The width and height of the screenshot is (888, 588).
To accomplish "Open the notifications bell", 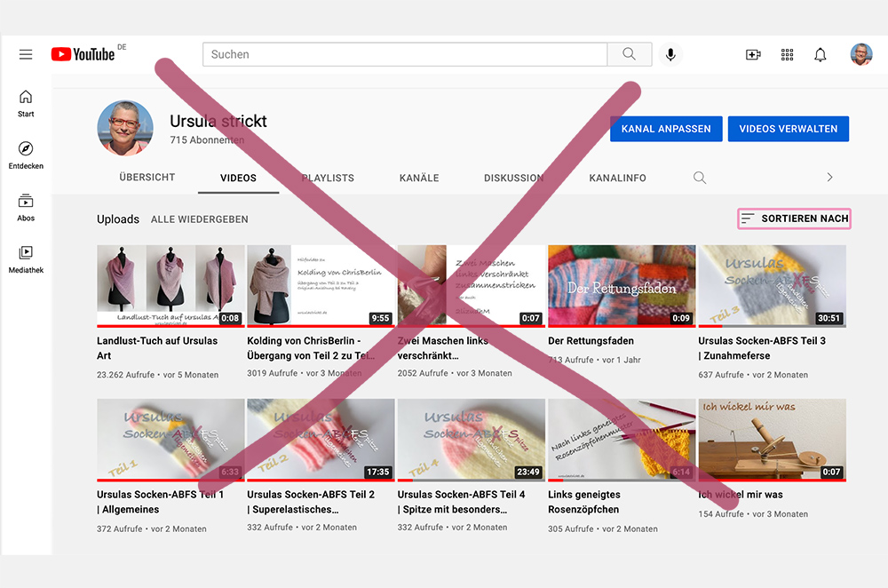I will click(x=821, y=54).
